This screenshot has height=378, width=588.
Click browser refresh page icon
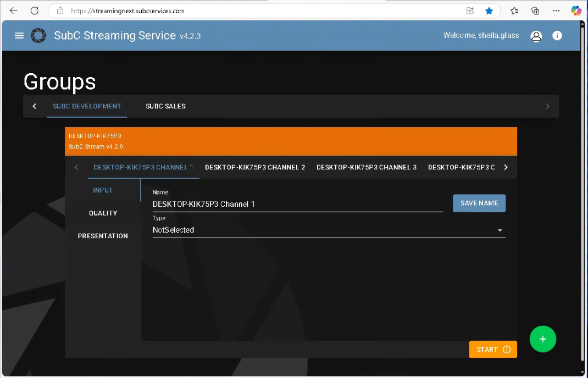[34, 10]
